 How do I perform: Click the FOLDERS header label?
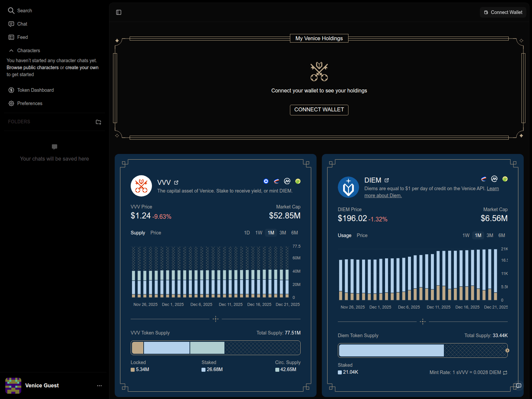pos(19,122)
